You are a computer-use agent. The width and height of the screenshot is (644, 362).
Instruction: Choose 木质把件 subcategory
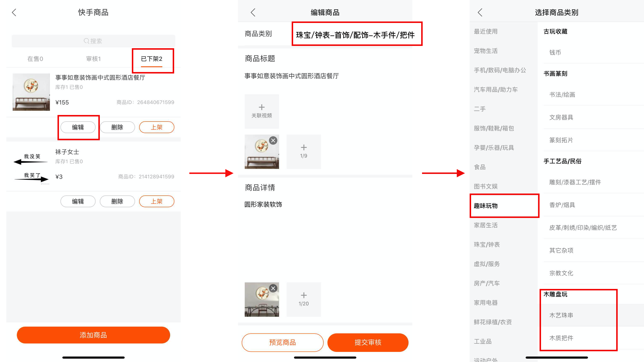(561, 338)
